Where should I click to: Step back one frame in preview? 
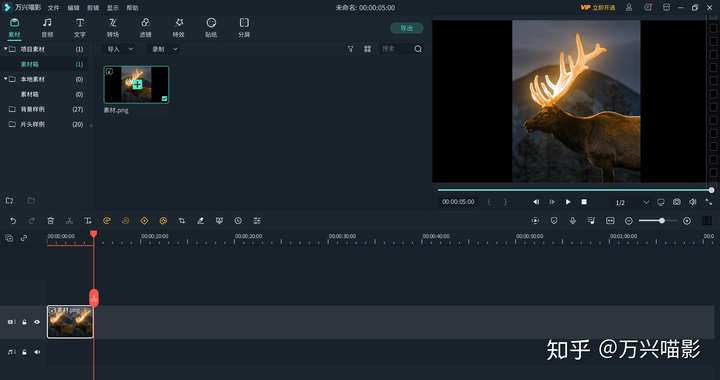[536, 202]
